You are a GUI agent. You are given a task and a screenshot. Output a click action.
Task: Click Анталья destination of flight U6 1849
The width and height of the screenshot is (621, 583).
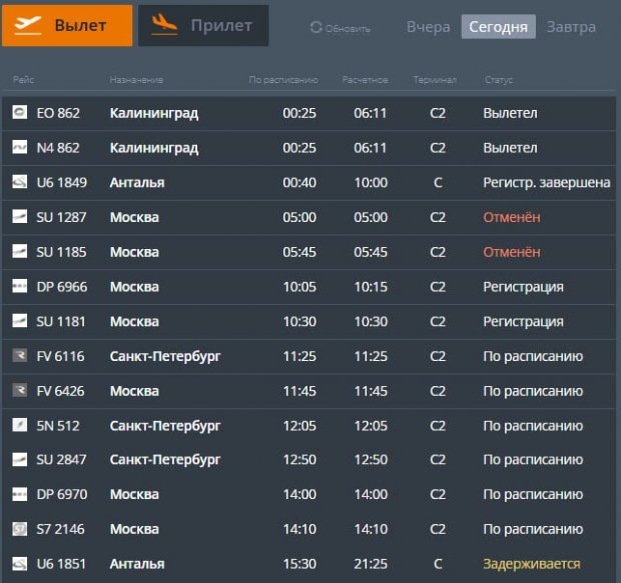[137, 183]
